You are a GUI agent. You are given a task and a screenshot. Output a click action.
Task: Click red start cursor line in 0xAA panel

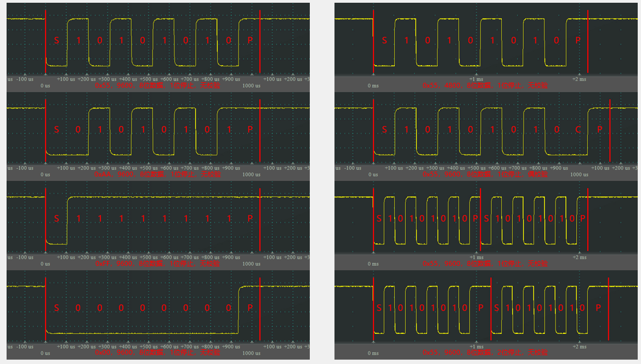(46, 130)
